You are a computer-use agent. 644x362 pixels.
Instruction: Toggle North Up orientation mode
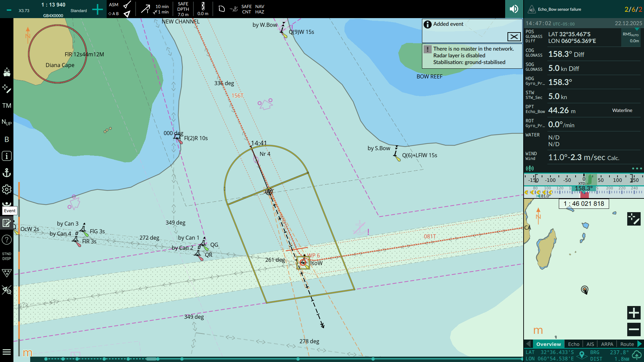point(7,122)
